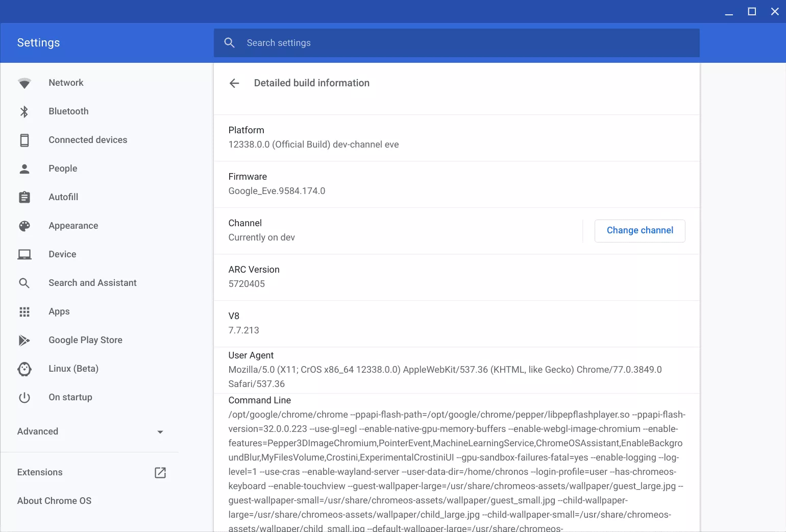Open the Apps settings section
The image size is (786, 532).
(x=59, y=311)
